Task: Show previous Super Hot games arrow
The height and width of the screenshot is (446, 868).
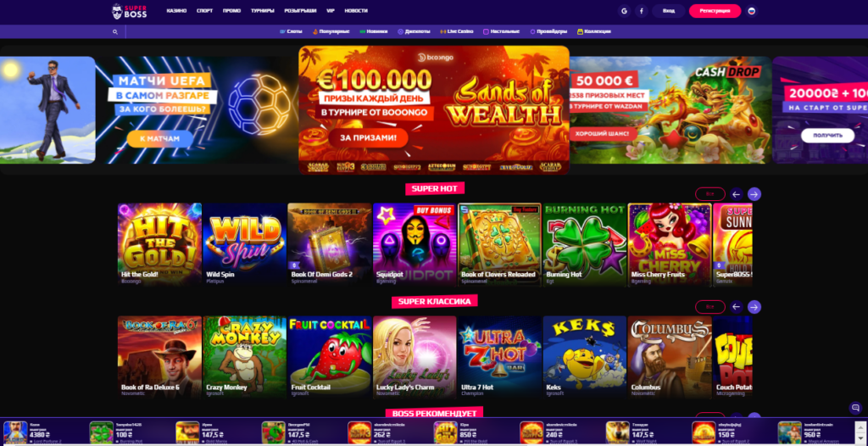Action: (x=737, y=194)
